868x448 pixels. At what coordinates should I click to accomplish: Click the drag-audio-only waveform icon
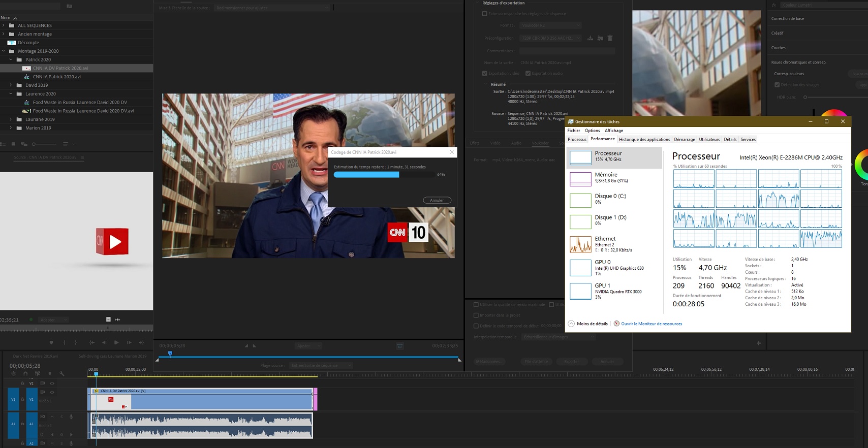tap(118, 319)
